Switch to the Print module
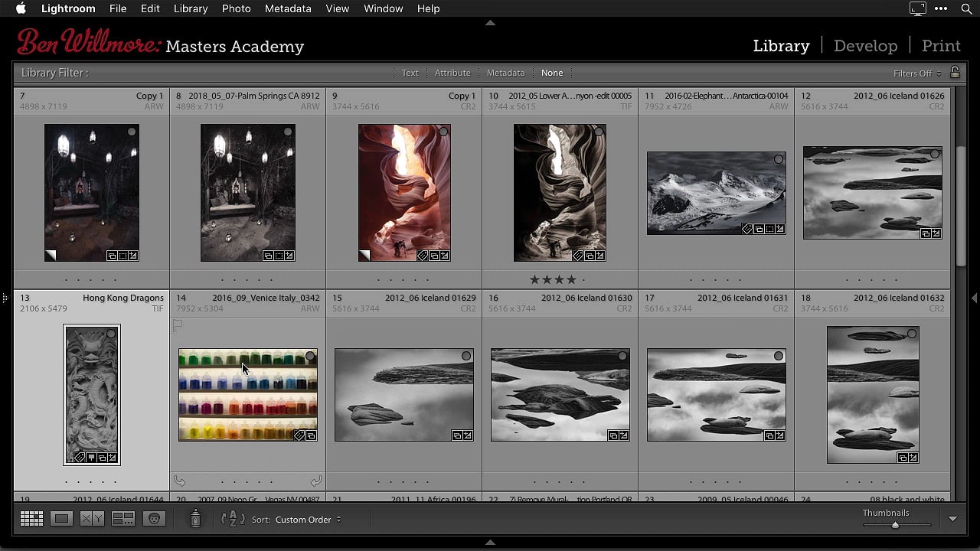Viewport: 980px width, 551px height. [x=941, y=46]
